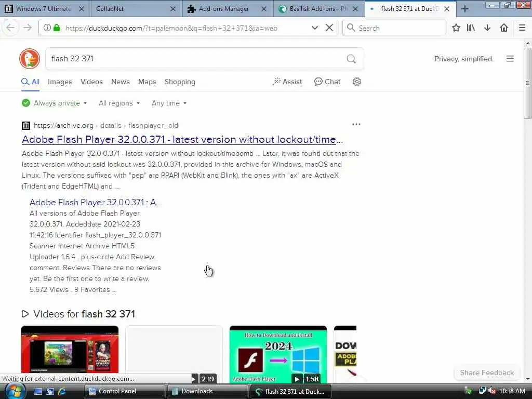The height and width of the screenshot is (399, 532).
Task: Open the DuckDuckGo hamburger menu beside Privacy, simplified
Action: (x=510, y=59)
